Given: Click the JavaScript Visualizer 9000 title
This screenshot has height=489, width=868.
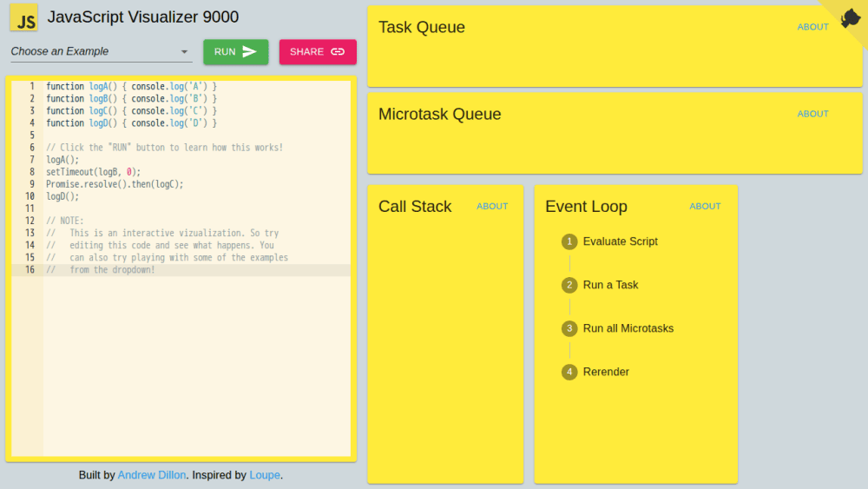Looking at the screenshot, I should (143, 17).
